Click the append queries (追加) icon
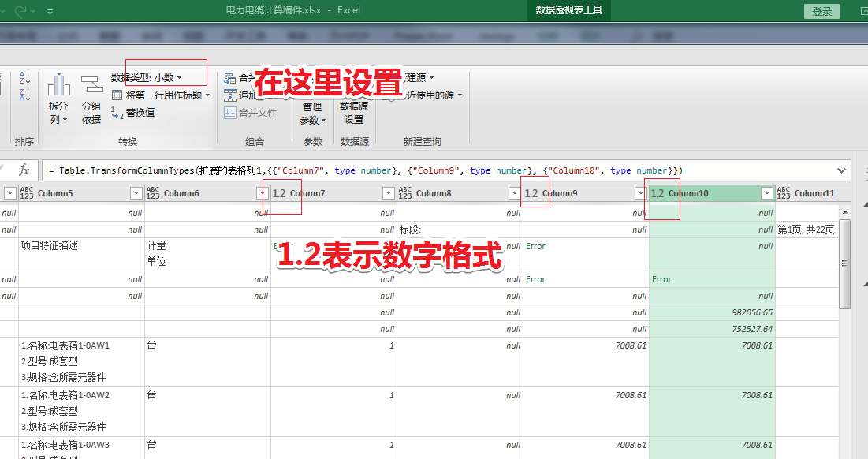 click(x=229, y=95)
